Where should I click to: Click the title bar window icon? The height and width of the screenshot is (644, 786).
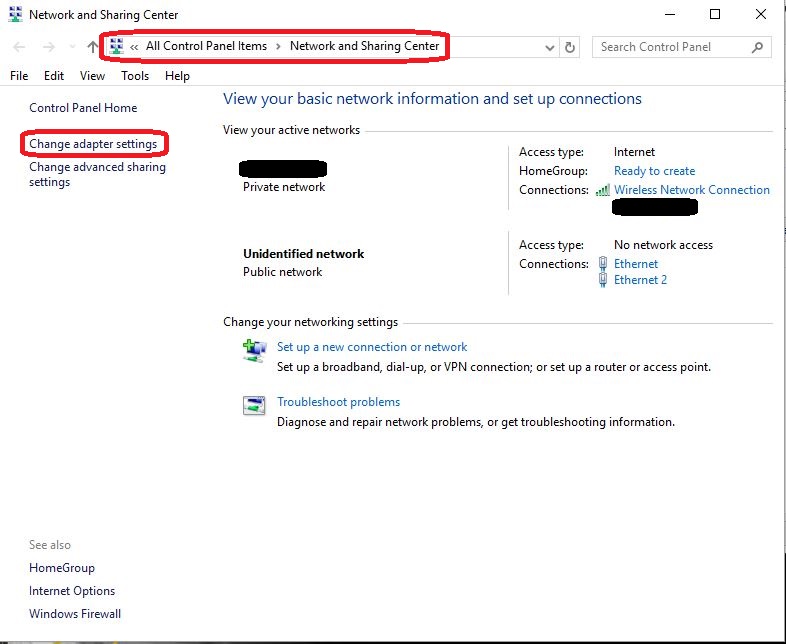[16, 15]
